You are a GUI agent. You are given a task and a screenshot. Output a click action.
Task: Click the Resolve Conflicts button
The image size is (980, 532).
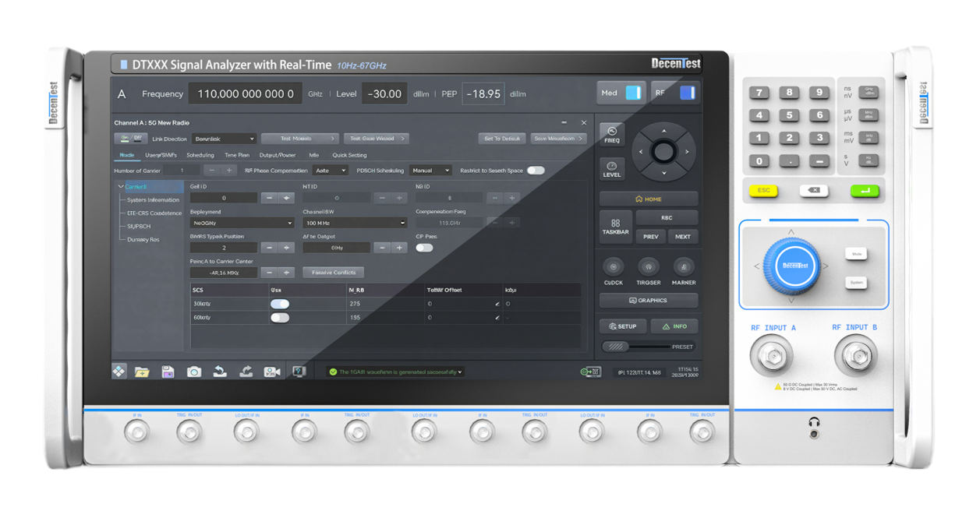[x=334, y=273]
